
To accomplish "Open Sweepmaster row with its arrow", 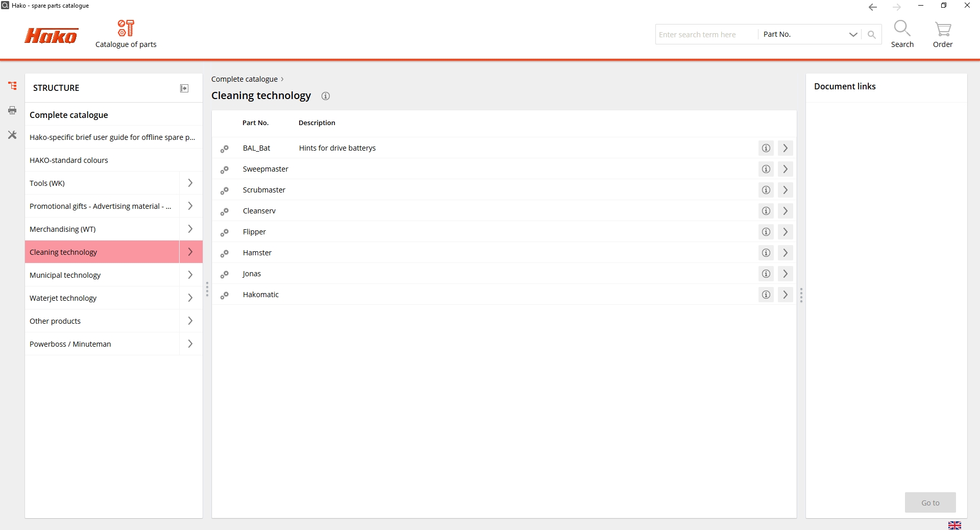I will click(786, 169).
